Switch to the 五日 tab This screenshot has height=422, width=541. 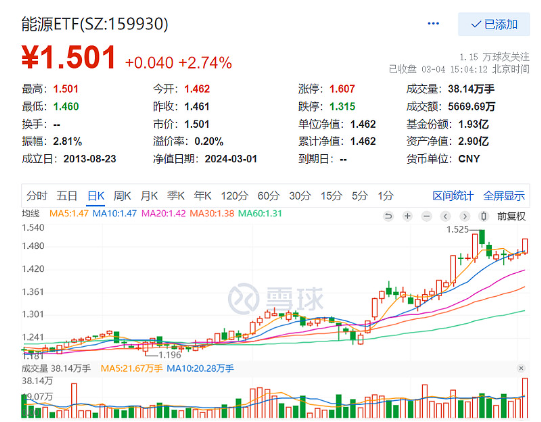coord(67,196)
